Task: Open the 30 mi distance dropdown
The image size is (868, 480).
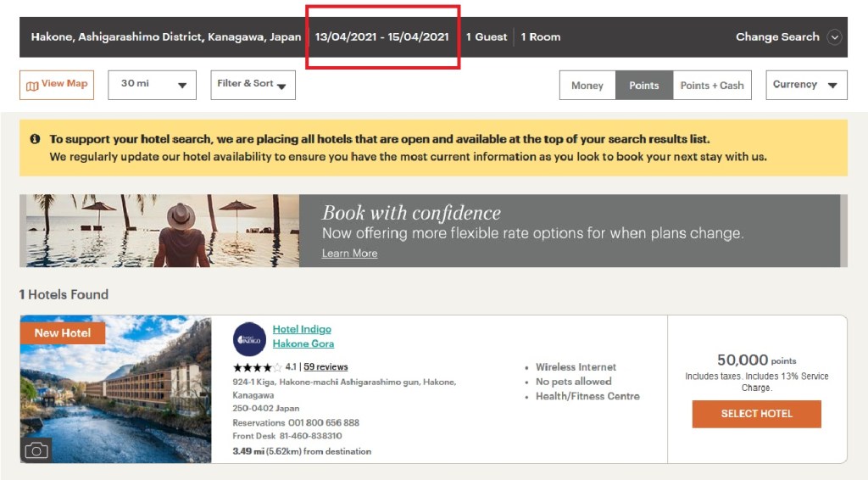Action: tap(153, 85)
